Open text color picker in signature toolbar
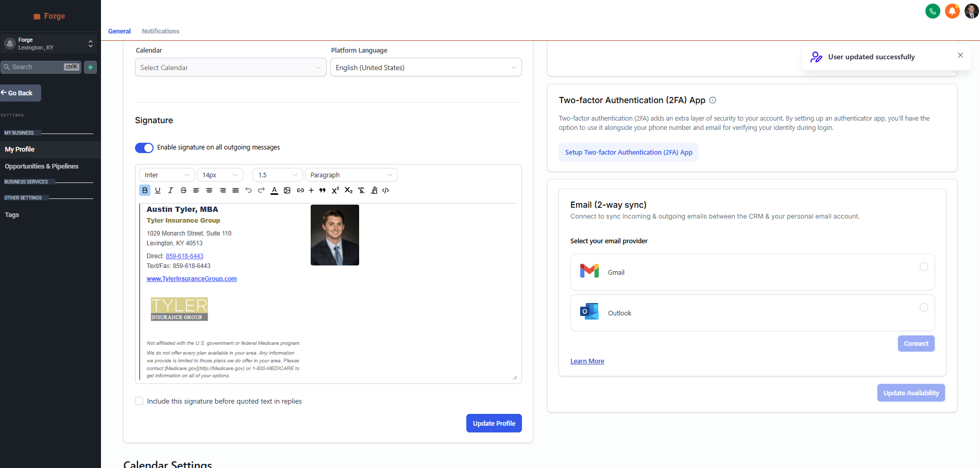 [x=274, y=190]
